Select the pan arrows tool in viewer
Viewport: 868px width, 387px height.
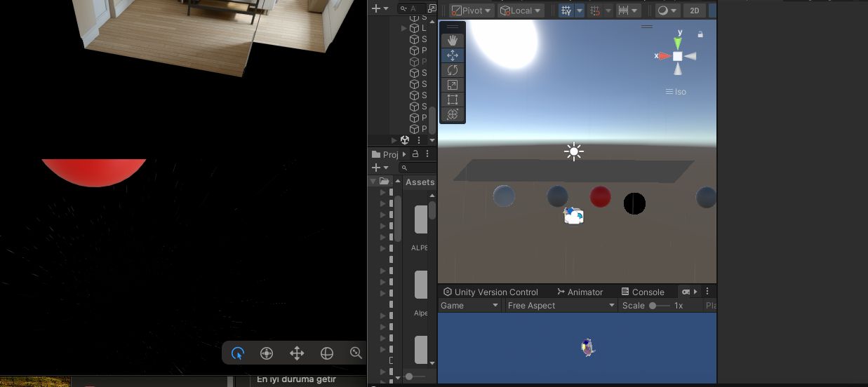click(x=297, y=353)
